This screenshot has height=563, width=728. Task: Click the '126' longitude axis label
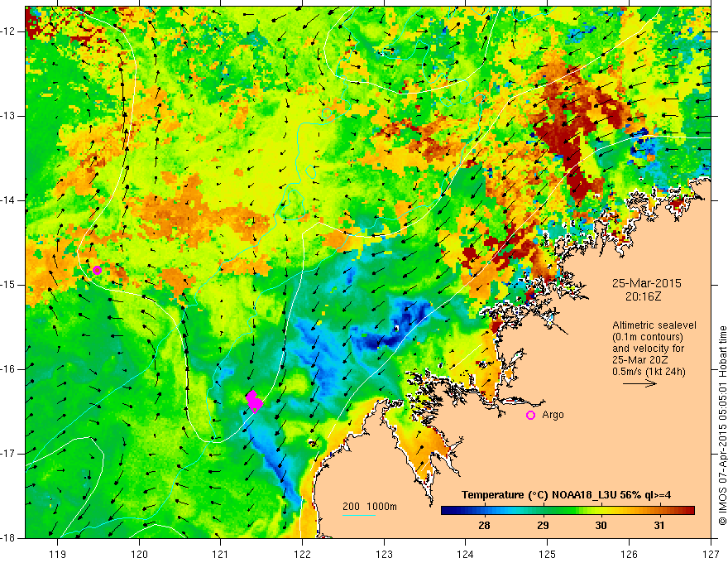(629, 554)
